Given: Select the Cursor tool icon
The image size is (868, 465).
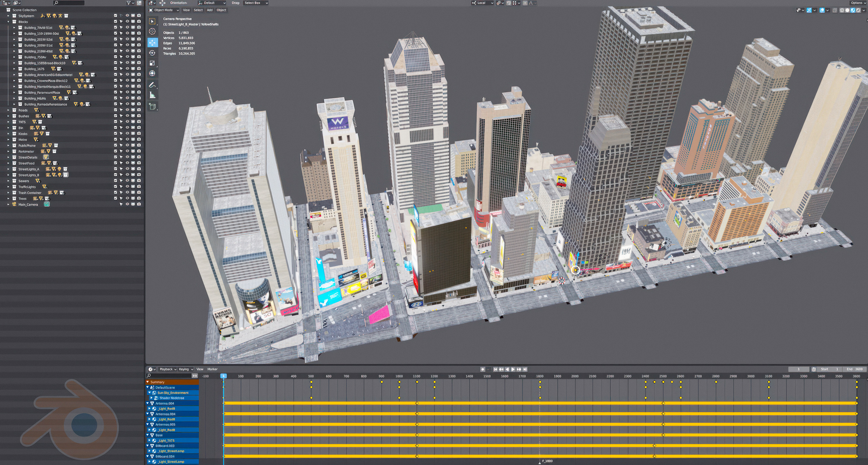Looking at the screenshot, I should coord(153,32).
